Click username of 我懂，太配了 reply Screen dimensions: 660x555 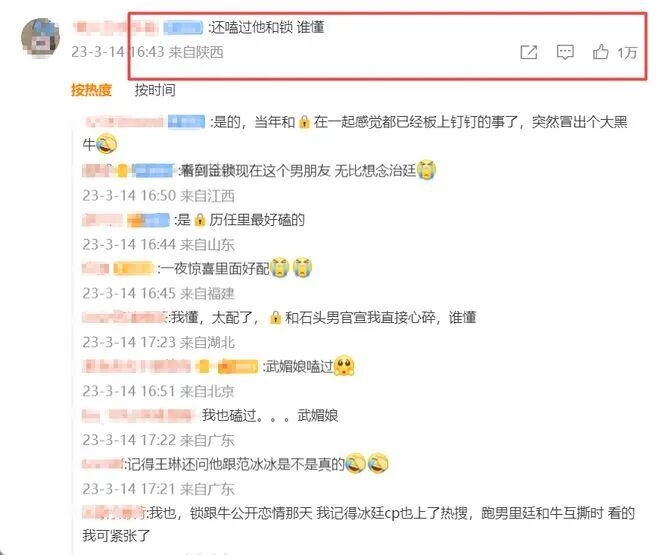click(x=124, y=317)
